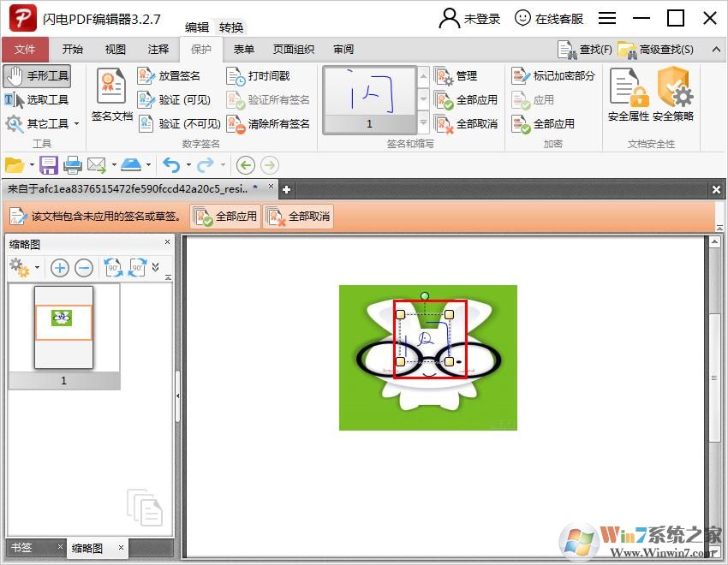Expand the undo history dropdown
Image resolution: width=728 pixels, height=565 pixels.
tap(188, 164)
